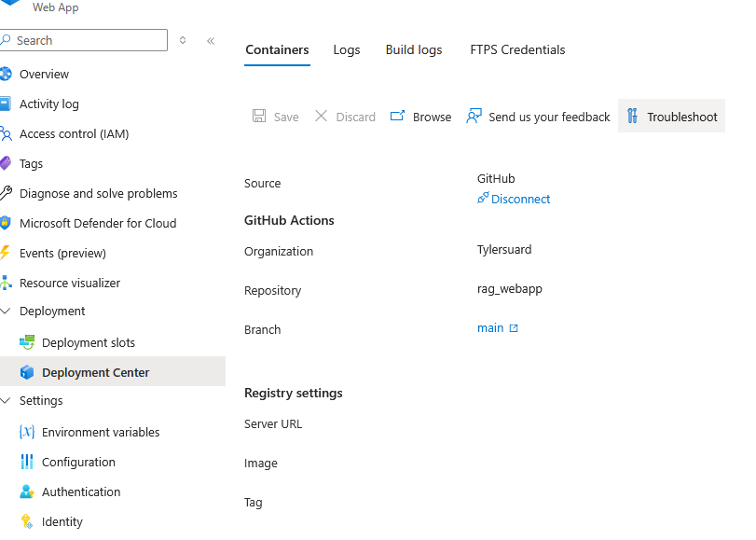Click the search magnifier icon
The height and width of the screenshot is (540, 756).
6,39
